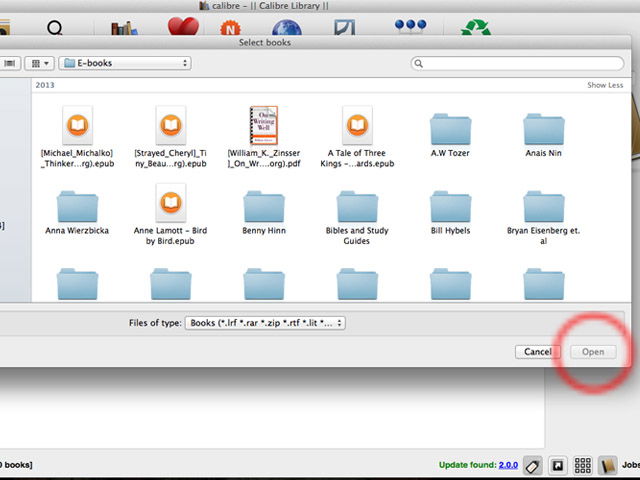Click the 2013 group header label
This screenshot has height=480, width=640.
45,85
